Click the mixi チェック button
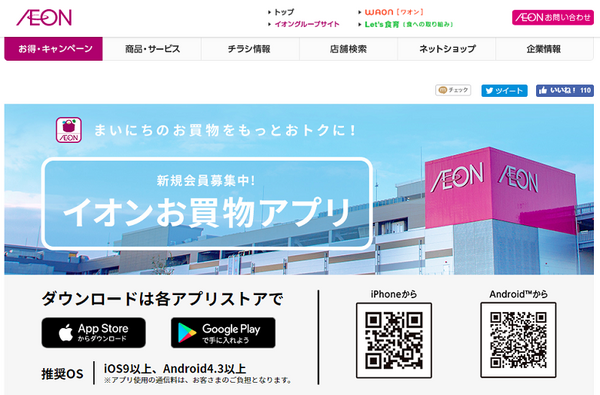The image size is (600, 395). pos(453,90)
